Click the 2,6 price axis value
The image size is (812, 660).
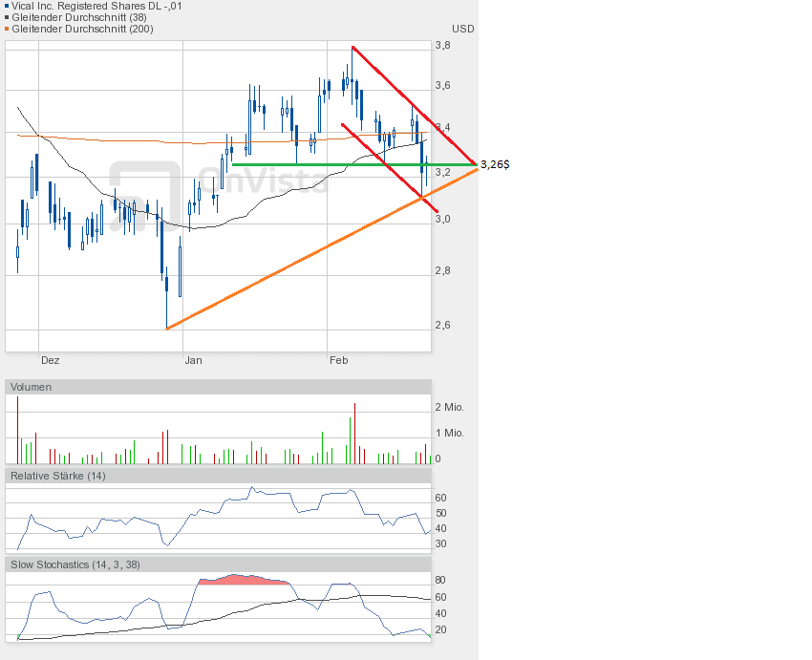[x=442, y=325]
